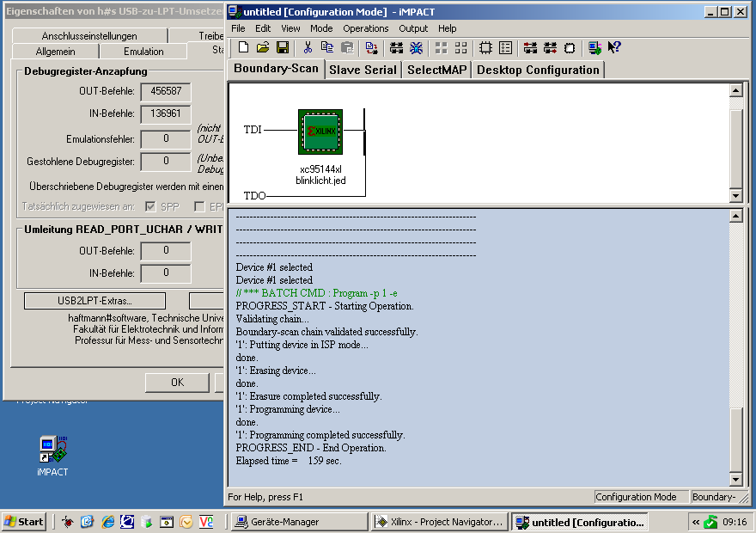Open the View menu

[x=290, y=28]
